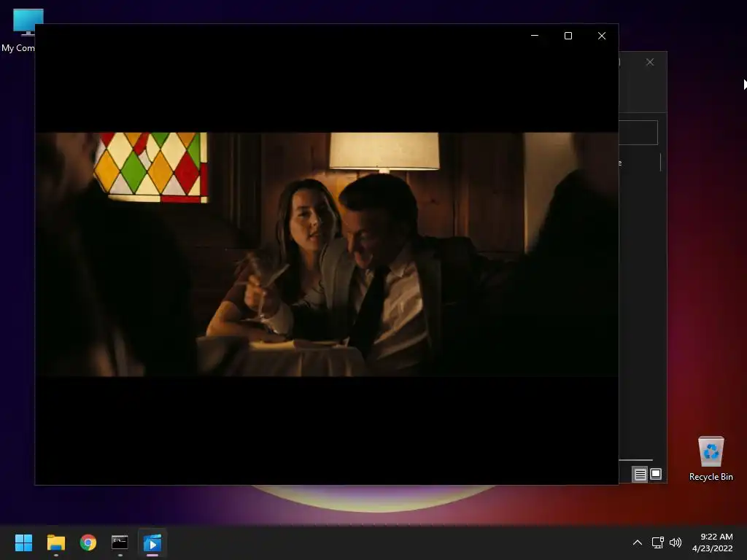The height and width of the screenshot is (560, 747).
Task: Switch background Explorer to details view
Action: (x=640, y=474)
